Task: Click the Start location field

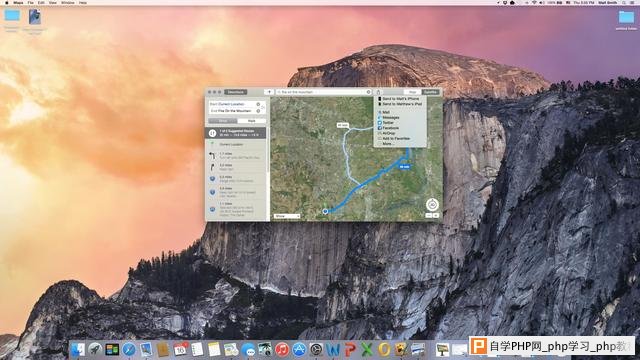Action: tap(233, 104)
